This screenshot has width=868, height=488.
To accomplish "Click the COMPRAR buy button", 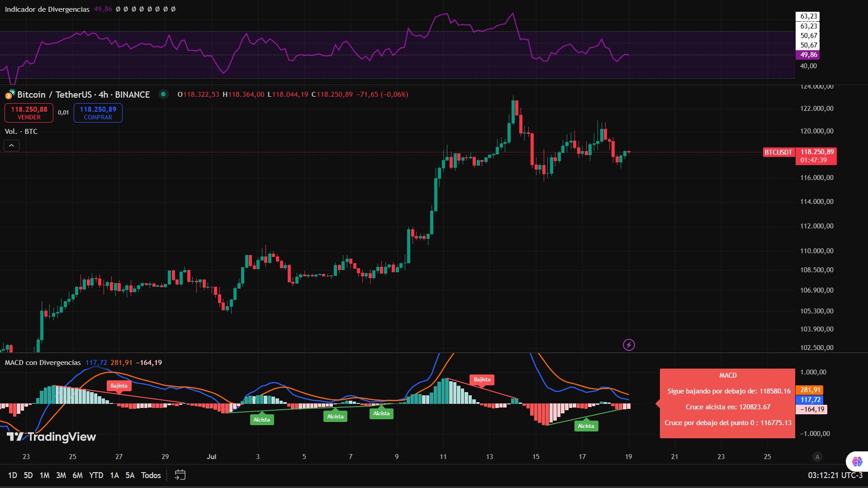I will (98, 113).
